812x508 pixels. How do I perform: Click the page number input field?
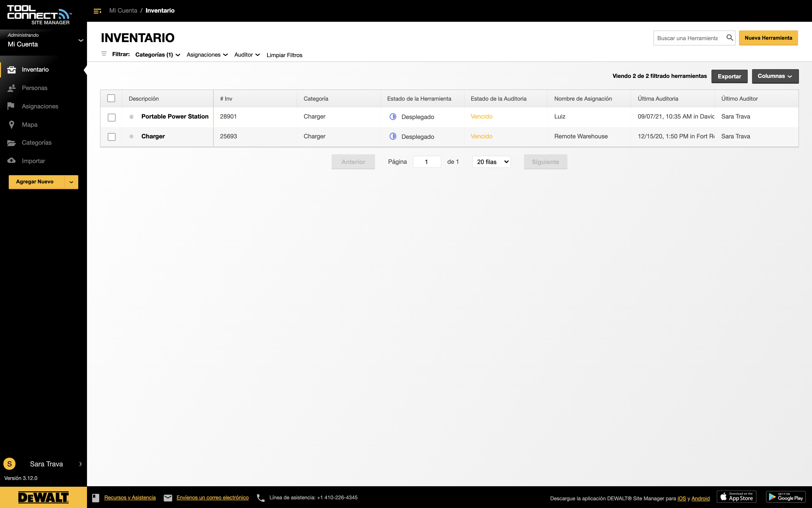427,162
